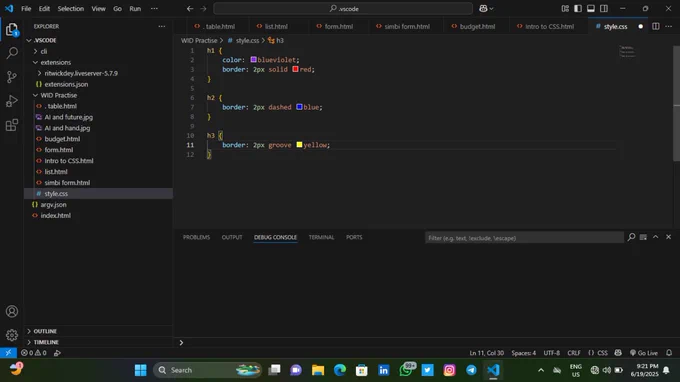Click the editor minimap
The height and width of the screenshot is (382, 680).
click(627, 52)
